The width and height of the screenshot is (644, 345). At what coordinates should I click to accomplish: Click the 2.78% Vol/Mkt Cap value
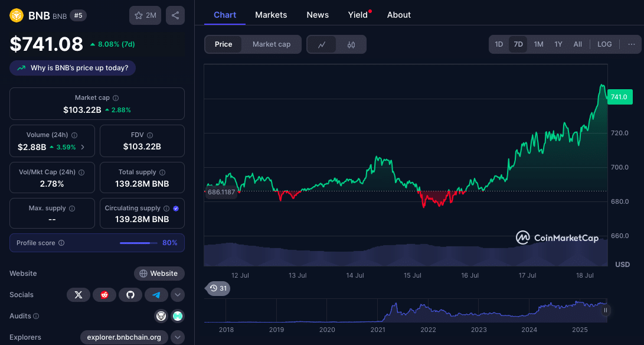pos(52,184)
